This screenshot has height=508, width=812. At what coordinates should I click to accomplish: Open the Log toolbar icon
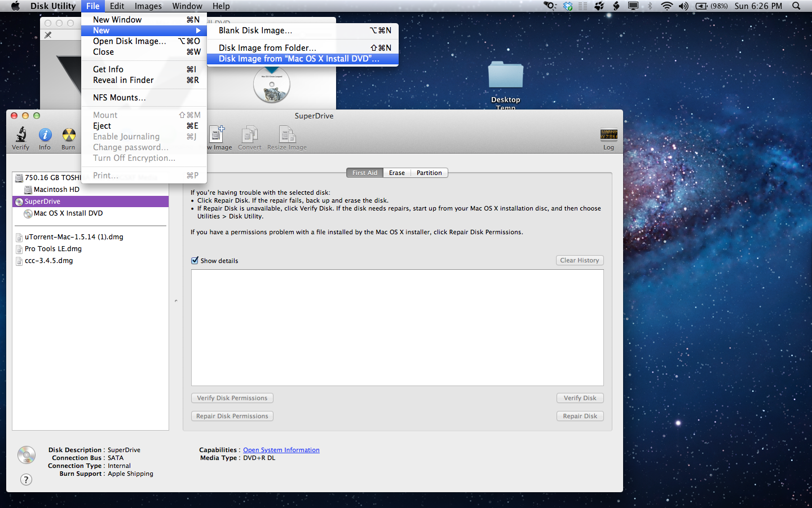(x=609, y=134)
